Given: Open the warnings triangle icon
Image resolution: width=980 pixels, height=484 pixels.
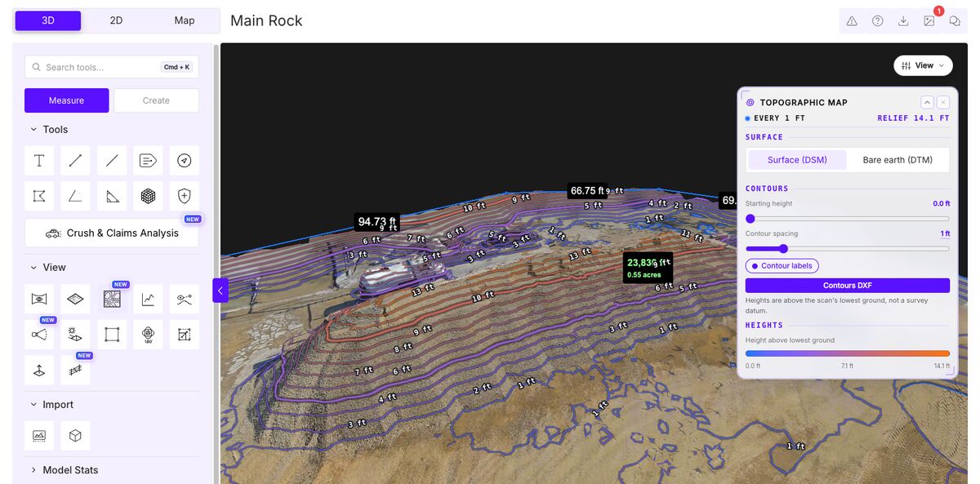Looking at the screenshot, I should point(852,21).
